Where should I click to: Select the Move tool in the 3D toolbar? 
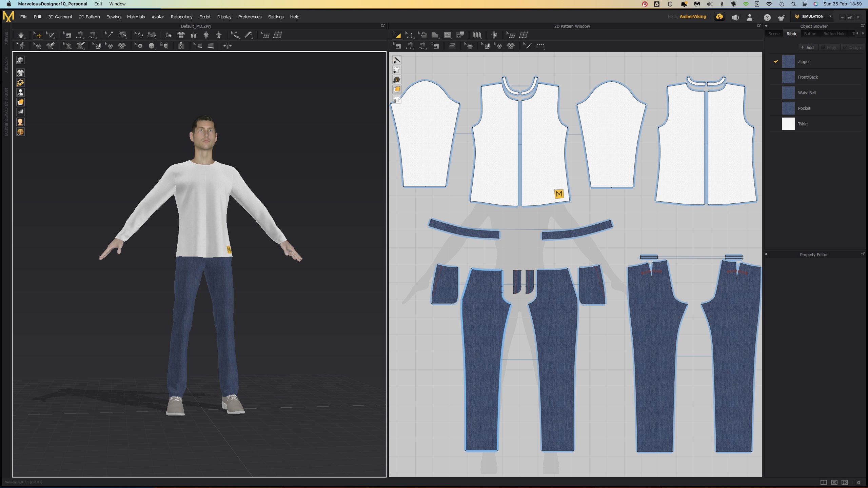click(x=38, y=35)
